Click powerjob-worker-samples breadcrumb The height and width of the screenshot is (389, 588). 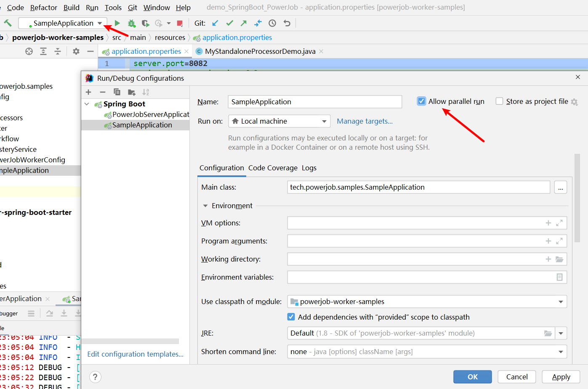(58, 37)
